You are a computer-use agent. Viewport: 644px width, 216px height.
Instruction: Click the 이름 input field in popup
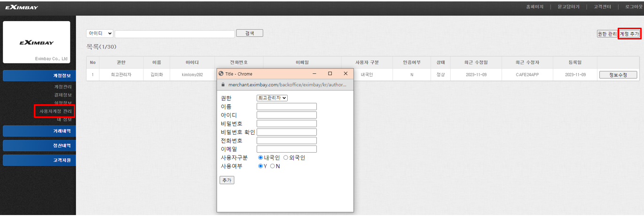click(x=287, y=107)
